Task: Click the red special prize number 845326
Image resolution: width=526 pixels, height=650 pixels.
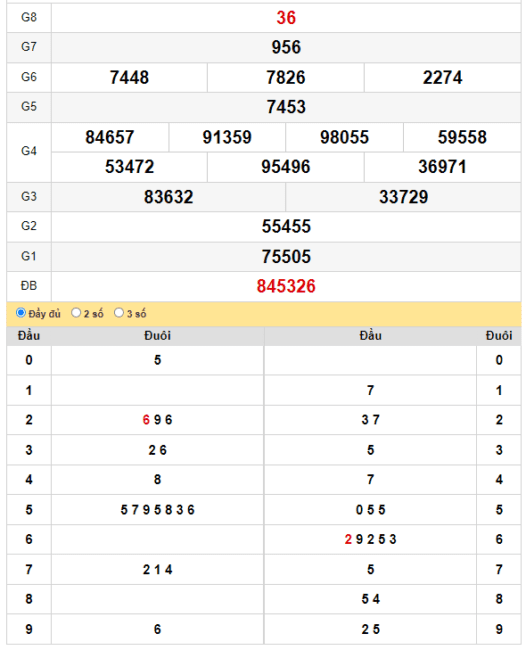Action: (286, 286)
